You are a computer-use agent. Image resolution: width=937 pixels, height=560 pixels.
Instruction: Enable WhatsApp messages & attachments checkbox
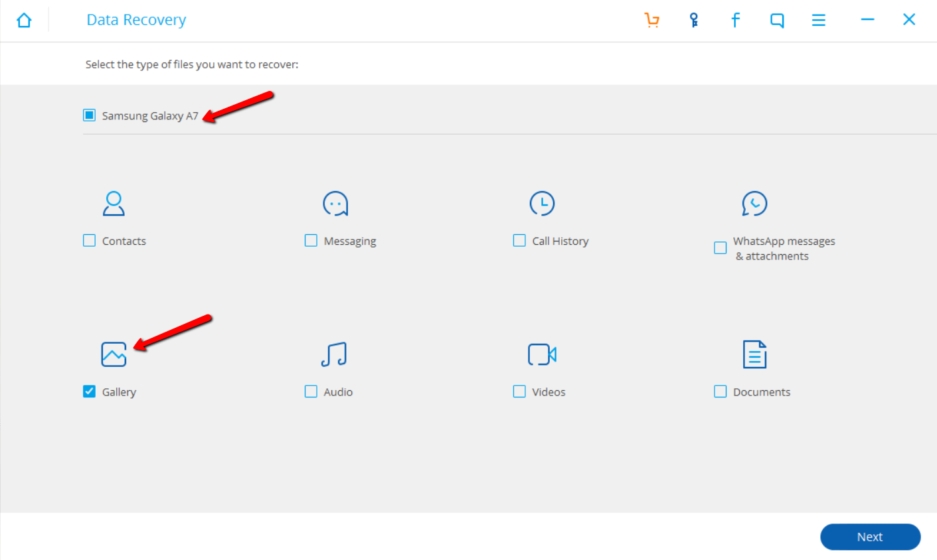721,248
